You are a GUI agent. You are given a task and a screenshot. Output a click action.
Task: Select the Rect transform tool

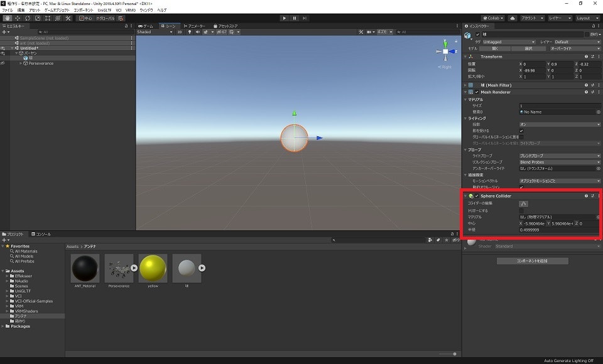(x=48, y=18)
